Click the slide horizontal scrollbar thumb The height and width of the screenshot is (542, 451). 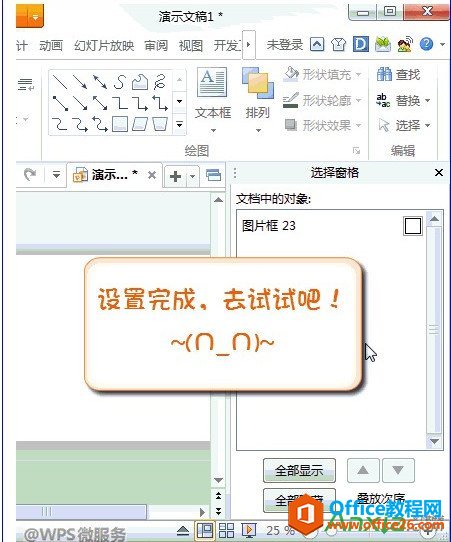click(82, 512)
